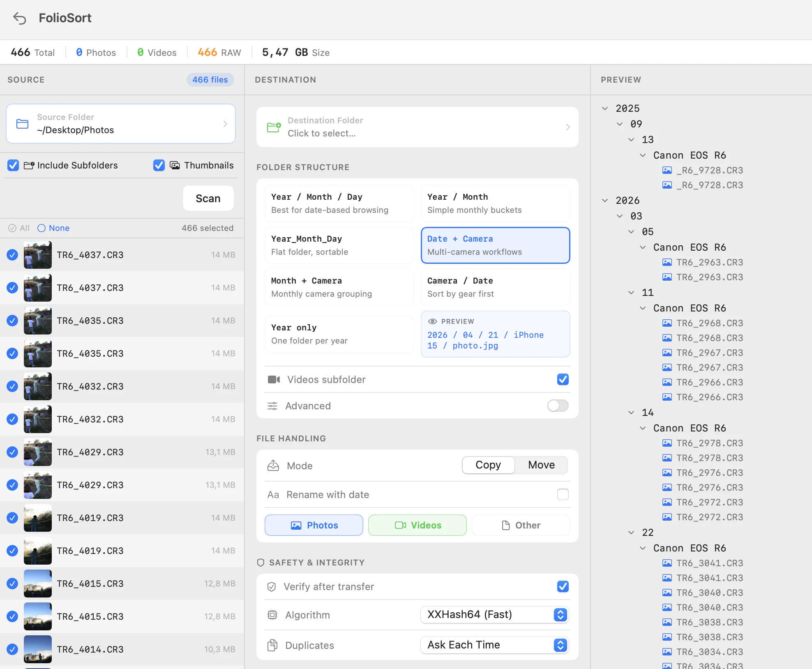The image size is (812, 669).
Task: Select the None radio option
Action: [53, 228]
